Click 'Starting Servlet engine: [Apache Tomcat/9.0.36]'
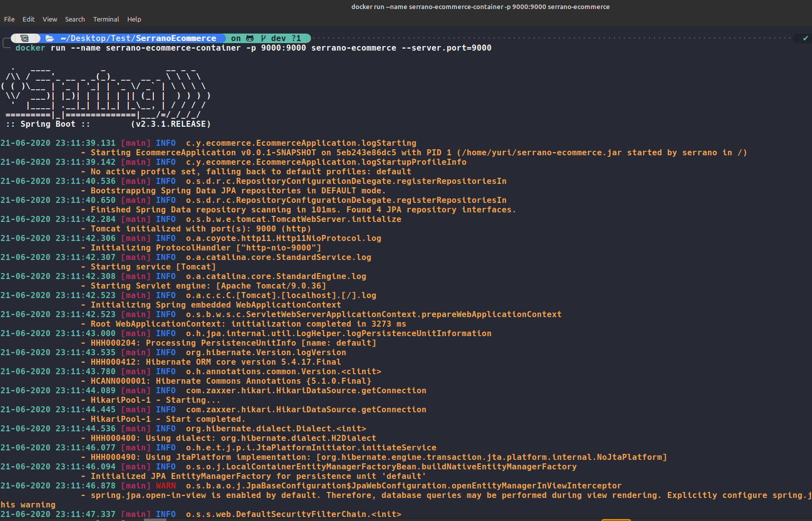 tap(209, 286)
